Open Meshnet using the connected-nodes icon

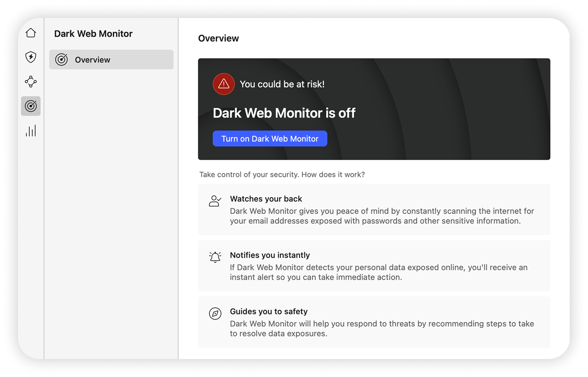click(x=31, y=82)
